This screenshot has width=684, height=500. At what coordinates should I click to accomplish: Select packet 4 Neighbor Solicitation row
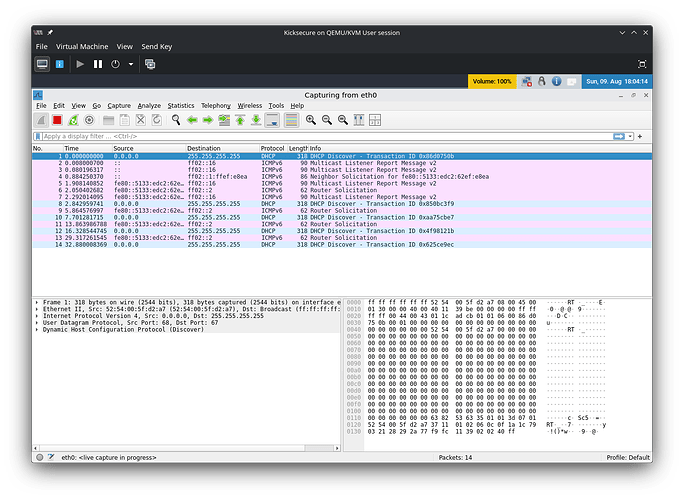pos(342,177)
